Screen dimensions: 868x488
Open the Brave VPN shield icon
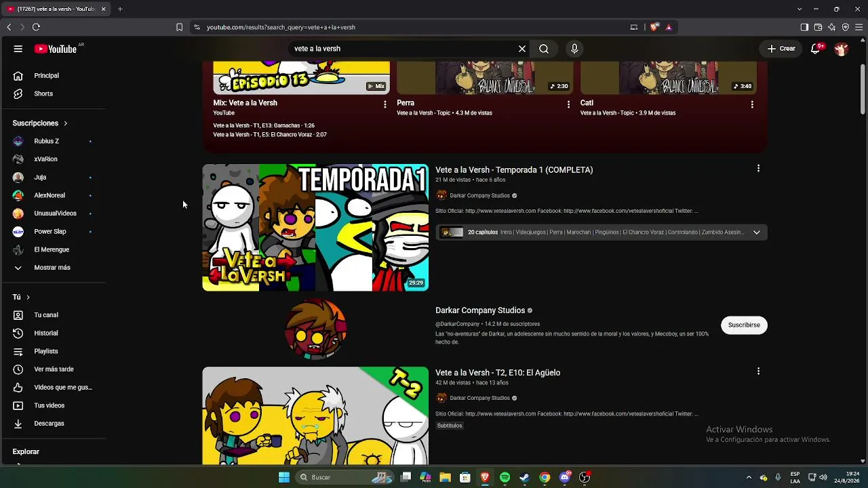(846, 27)
